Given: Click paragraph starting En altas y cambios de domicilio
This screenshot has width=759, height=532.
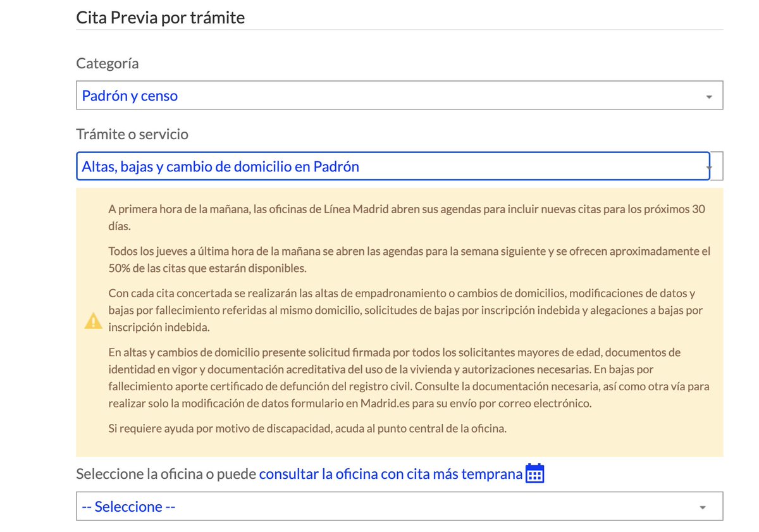Looking at the screenshot, I should [x=409, y=378].
